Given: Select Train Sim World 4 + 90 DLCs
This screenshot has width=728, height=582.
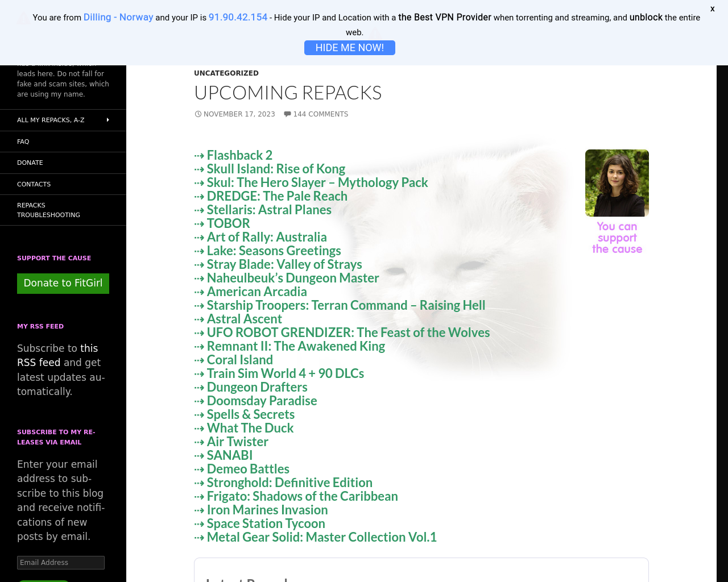Looking at the screenshot, I should 286,373.
